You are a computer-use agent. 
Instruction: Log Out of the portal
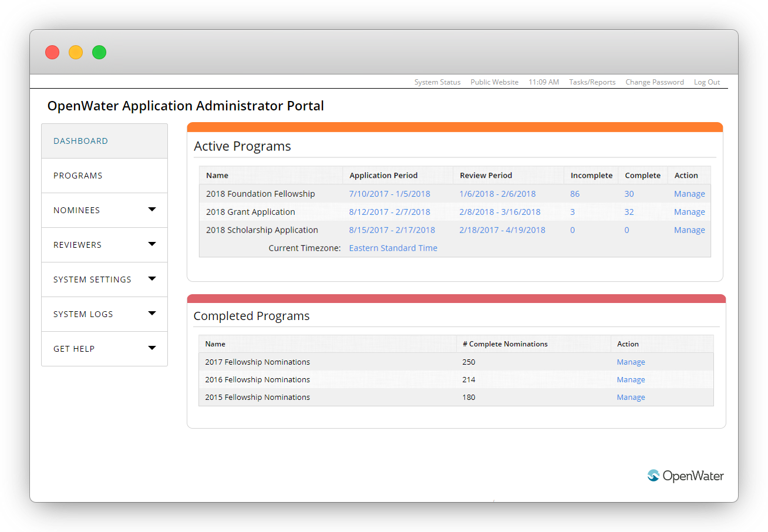coord(707,82)
